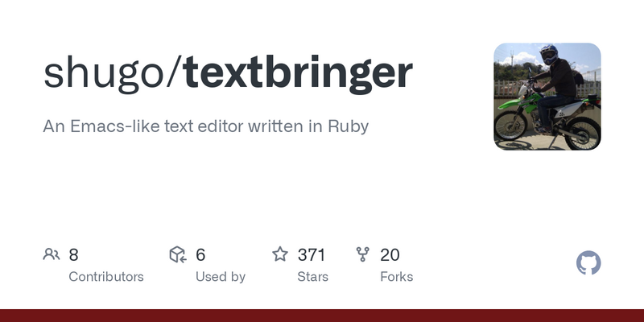Click the 'Contributors' label

coord(106,277)
